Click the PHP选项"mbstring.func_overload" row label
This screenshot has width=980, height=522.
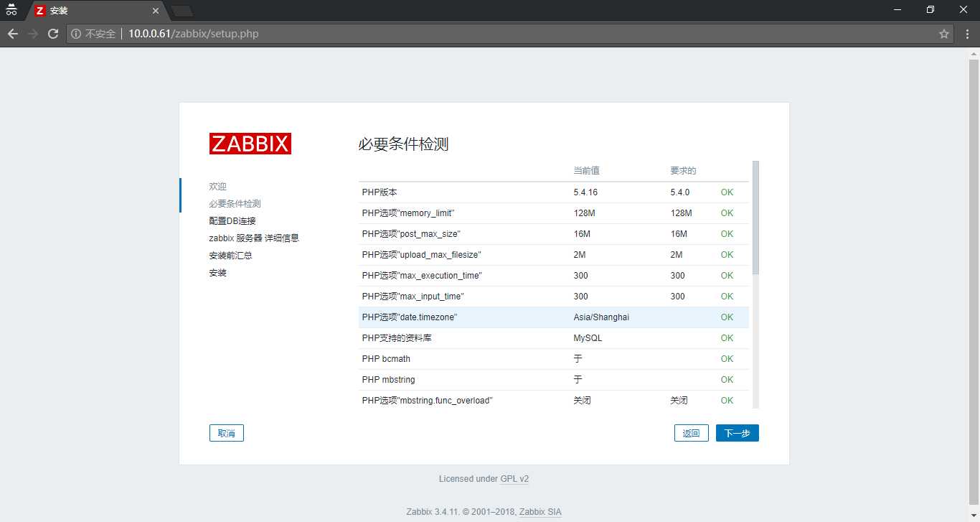pos(428,401)
